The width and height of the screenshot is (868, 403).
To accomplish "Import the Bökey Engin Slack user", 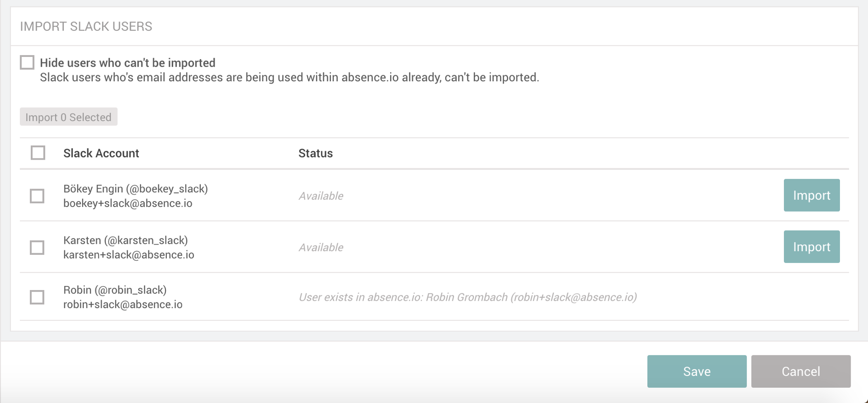I will click(811, 196).
